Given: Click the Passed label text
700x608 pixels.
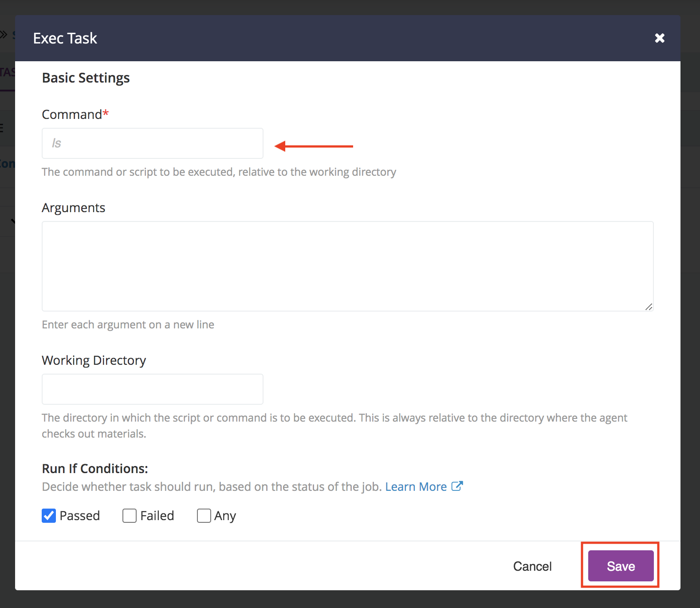Looking at the screenshot, I should point(80,516).
